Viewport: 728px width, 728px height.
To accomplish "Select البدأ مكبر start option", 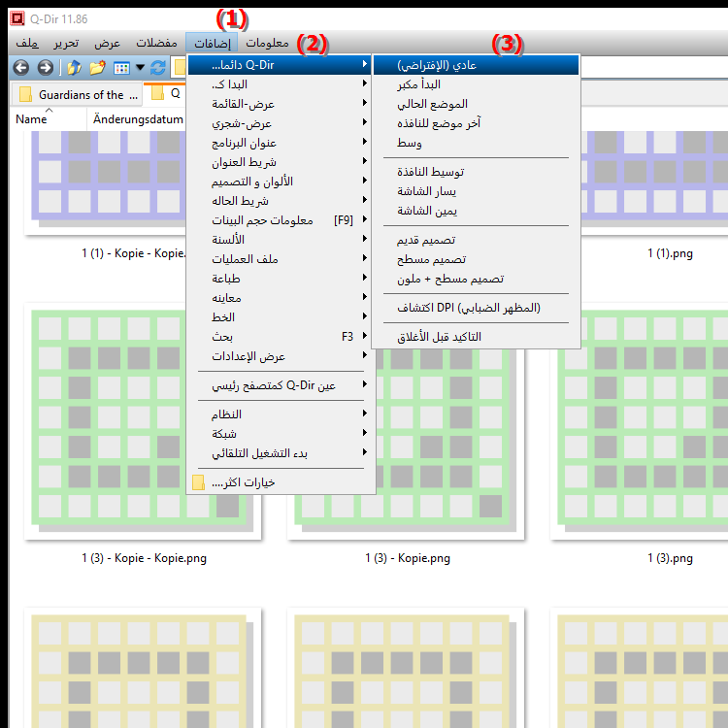I will (x=476, y=84).
